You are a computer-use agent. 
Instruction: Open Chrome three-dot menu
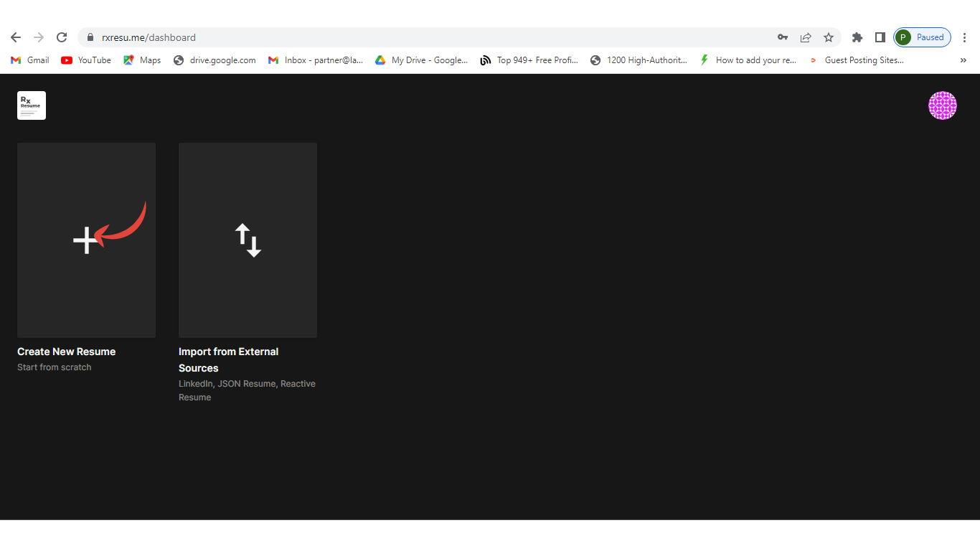pos(964,37)
